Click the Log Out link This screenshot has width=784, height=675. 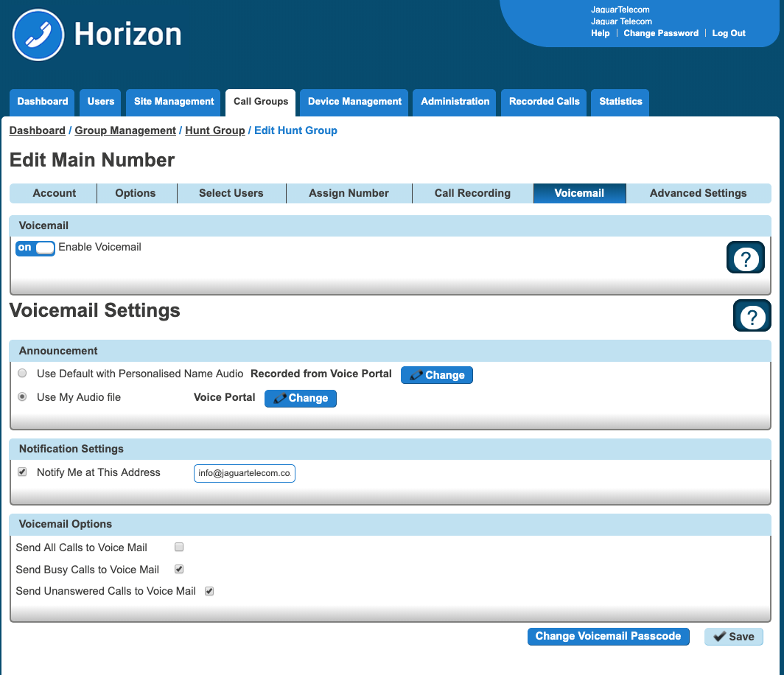[728, 33]
